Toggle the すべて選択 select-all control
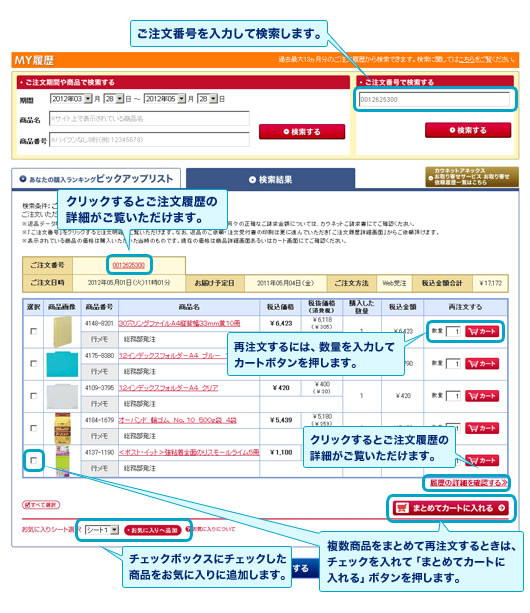 [x=41, y=505]
